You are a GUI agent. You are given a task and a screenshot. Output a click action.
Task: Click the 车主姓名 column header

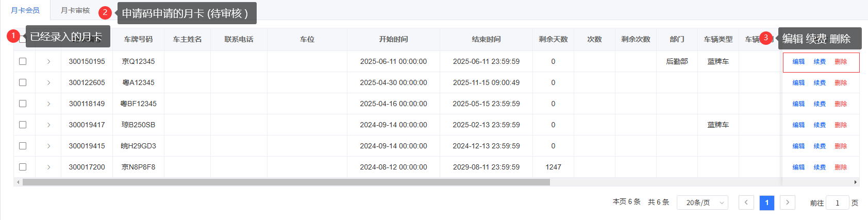(187, 39)
